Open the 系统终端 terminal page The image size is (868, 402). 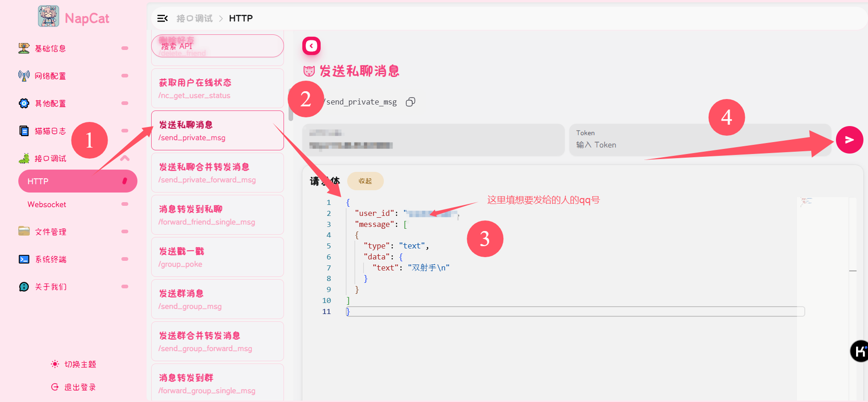pyautogui.click(x=50, y=259)
